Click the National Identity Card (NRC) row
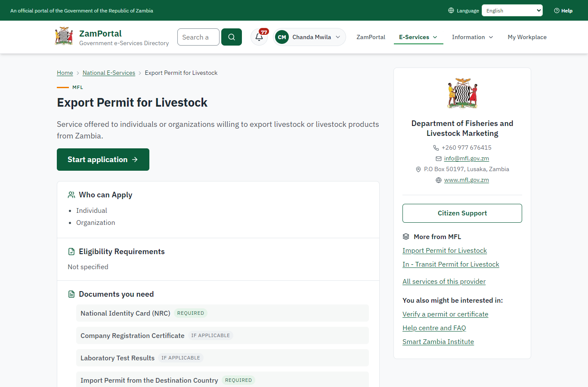Image resolution: width=588 pixels, height=387 pixels. coord(223,313)
